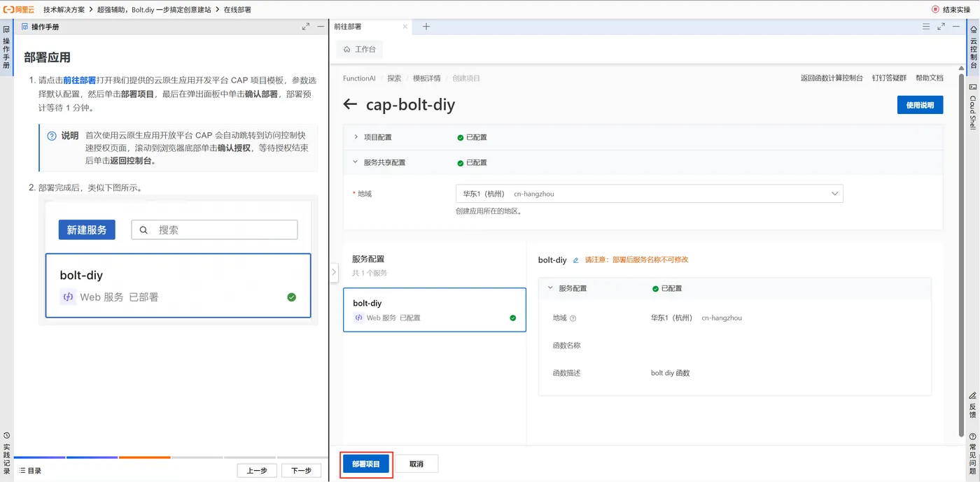The image size is (980, 482).
Task: Click the 取消 button
Action: click(416, 465)
